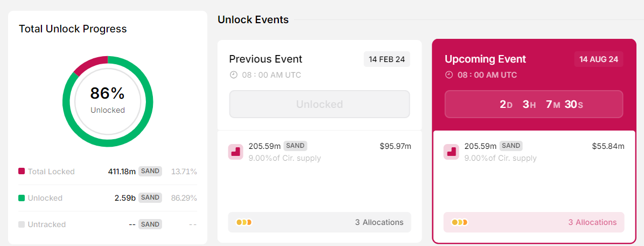The image size is (644, 246).
Task: Expand 3 Allocations in Upcoming Event card
Action: click(x=592, y=222)
